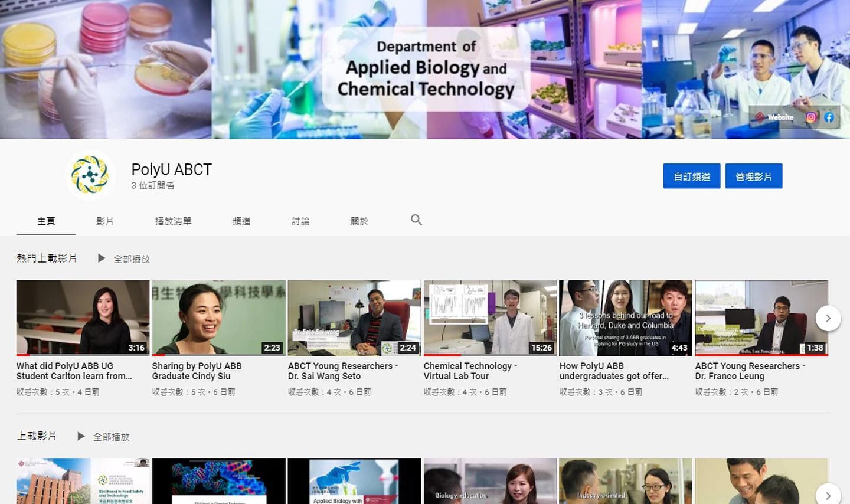The width and height of the screenshot is (850, 504).
Task: Open the 播放清單 tab
Action: point(174,221)
